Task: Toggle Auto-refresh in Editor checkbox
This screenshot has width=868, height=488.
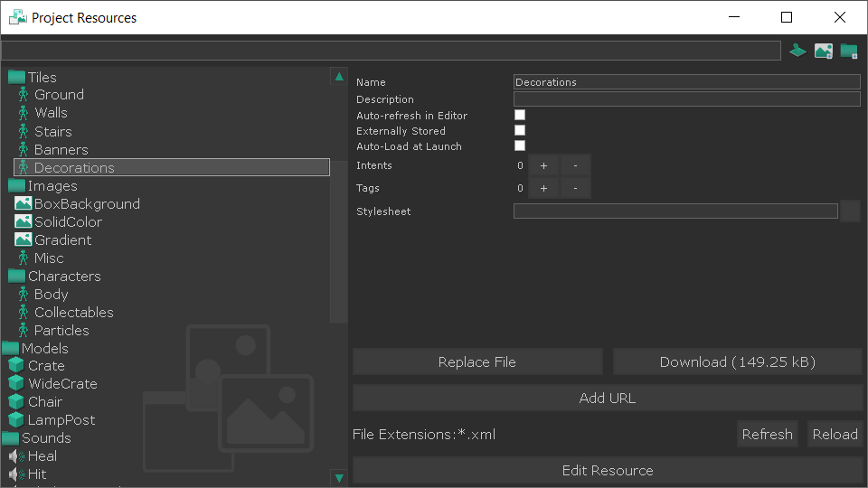Action: [520, 115]
